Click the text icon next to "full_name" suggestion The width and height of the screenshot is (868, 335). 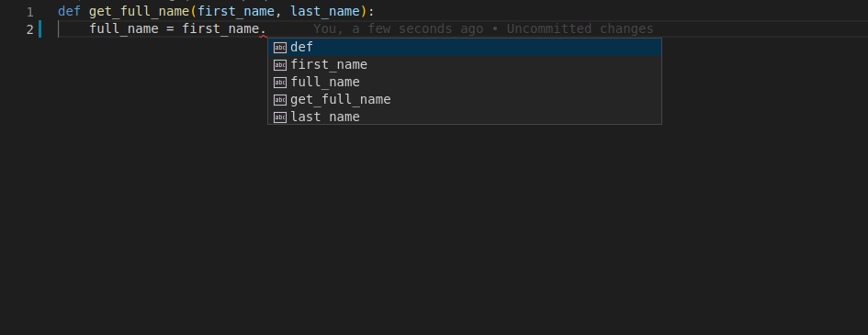click(280, 83)
